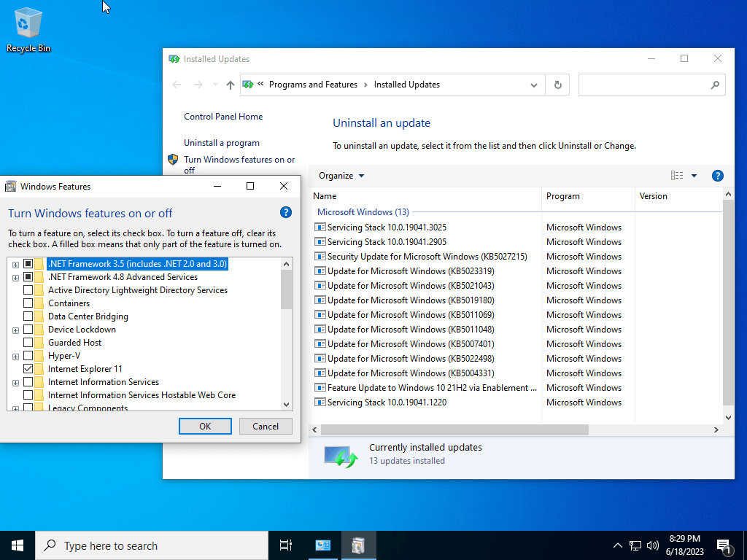
Task: Click the horizontal scrollbar thumb in updates list
Action: coord(454,429)
